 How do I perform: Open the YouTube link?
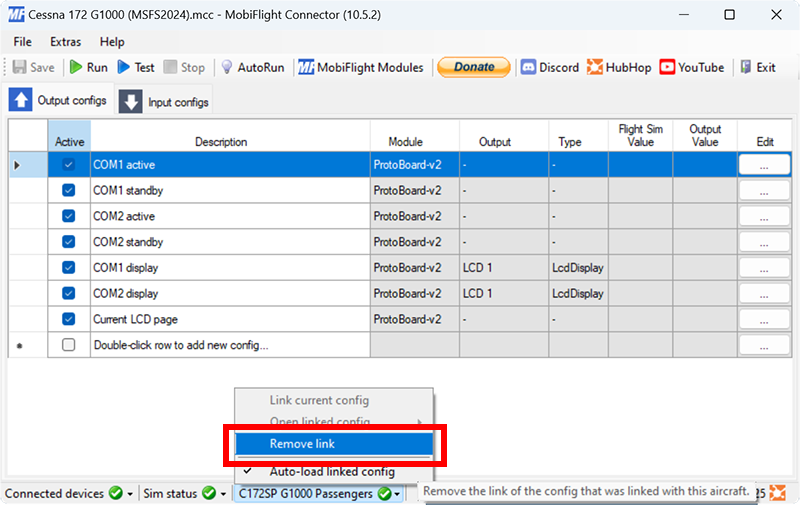[692, 67]
